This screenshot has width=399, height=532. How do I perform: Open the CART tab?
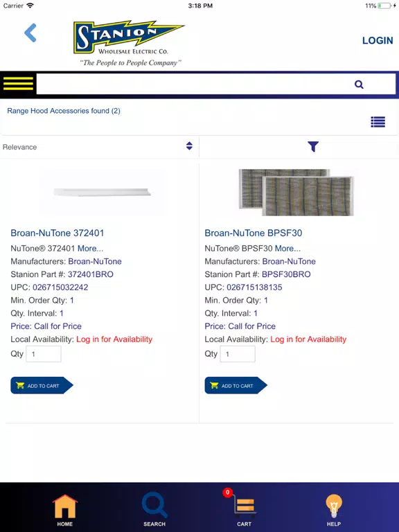[244, 510]
